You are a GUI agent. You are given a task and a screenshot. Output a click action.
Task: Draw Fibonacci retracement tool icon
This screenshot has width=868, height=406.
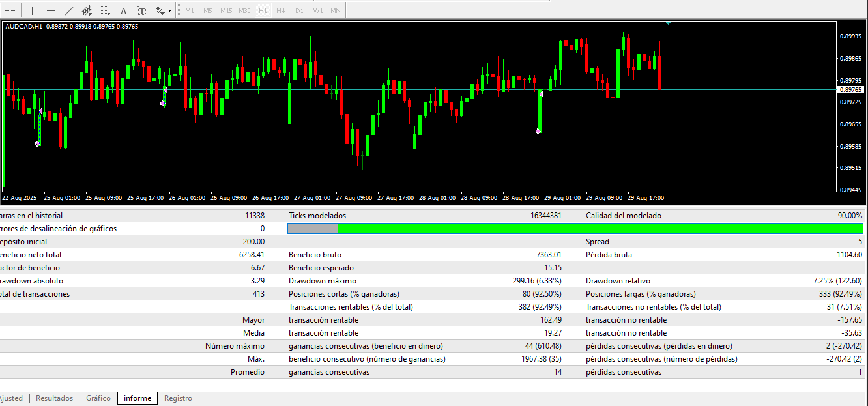pyautogui.click(x=105, y=10)
